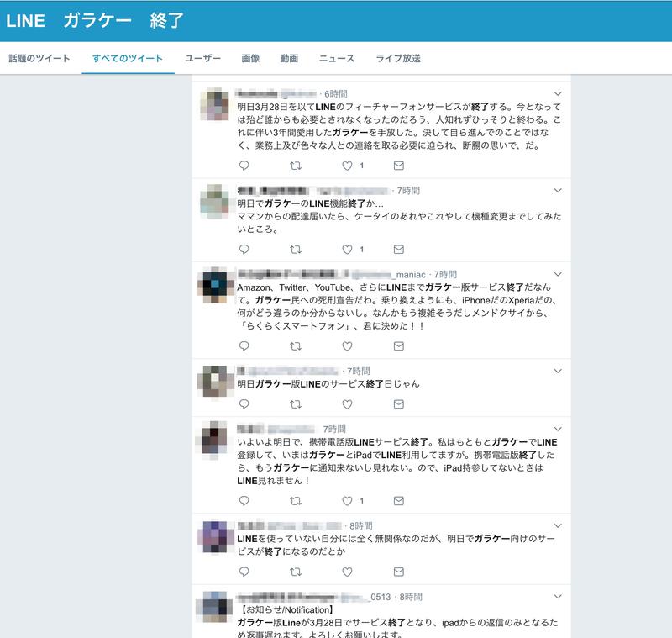Viewport: 672px width, 638px height.
Task: Open the ニュース tab
Action: 337,58
